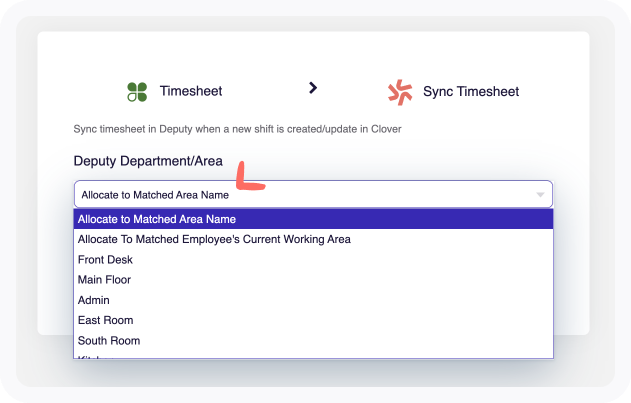The height and width of the screenshot is (403, 631).
Task: Collapse the Deputy Department/Area dropdown via its arrow
Action: (540, 195)
